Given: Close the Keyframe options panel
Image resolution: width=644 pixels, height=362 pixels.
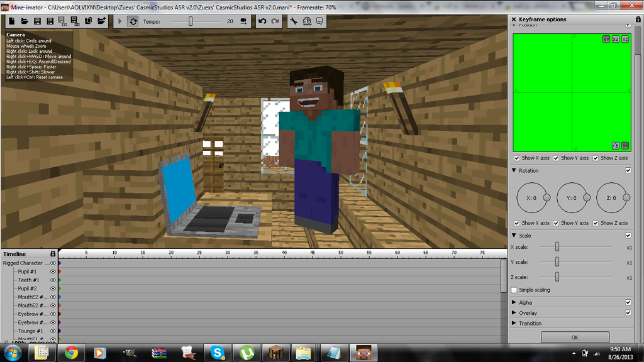Looking at the screenshot, I should click(x=514, y=19).
